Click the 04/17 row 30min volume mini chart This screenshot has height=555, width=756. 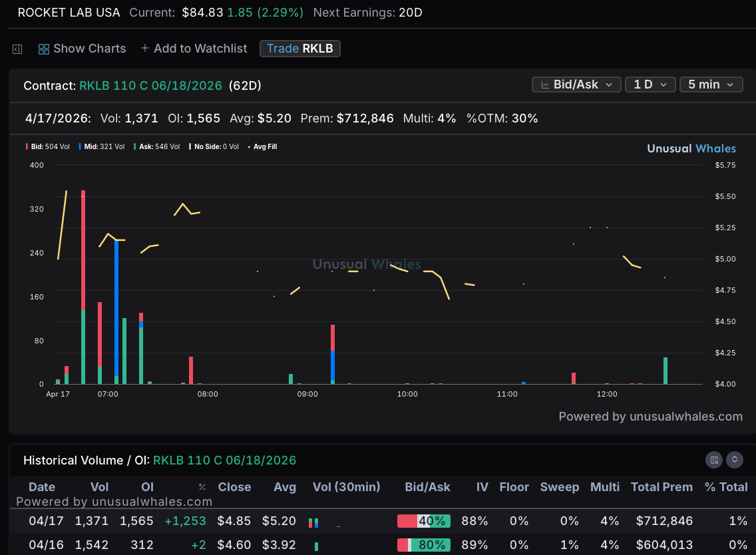pos(325,522)
